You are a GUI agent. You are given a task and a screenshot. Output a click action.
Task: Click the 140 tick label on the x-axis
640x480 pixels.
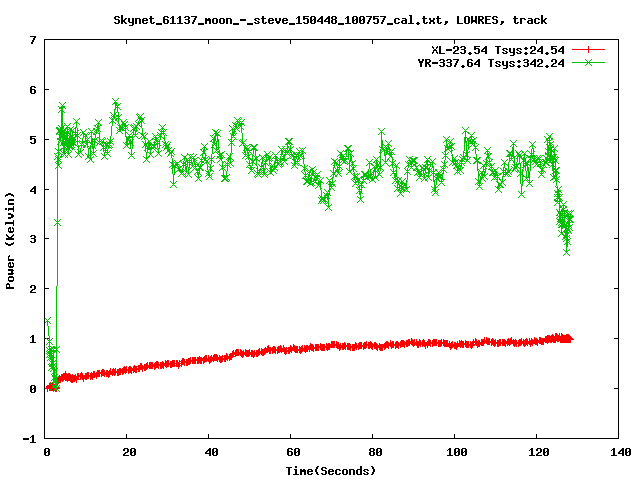618,452
